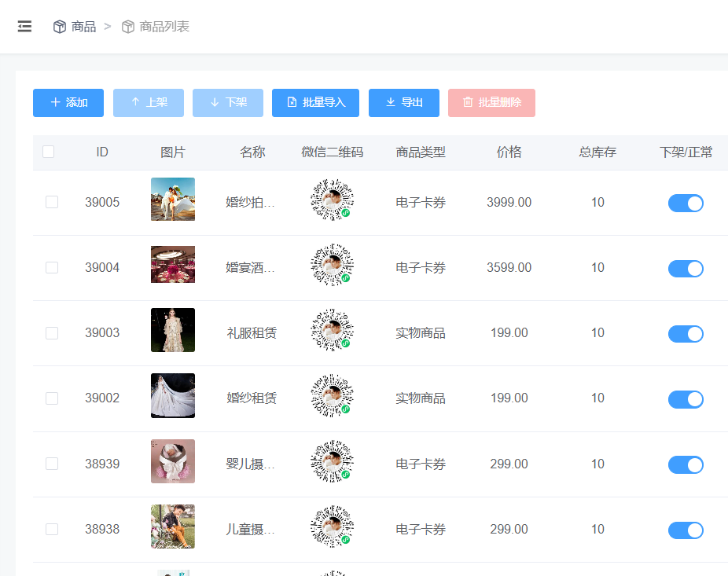Open the wedding gown thumbnail for 婚纱租赁
728x576 pixels.
(x=173, y=395)
